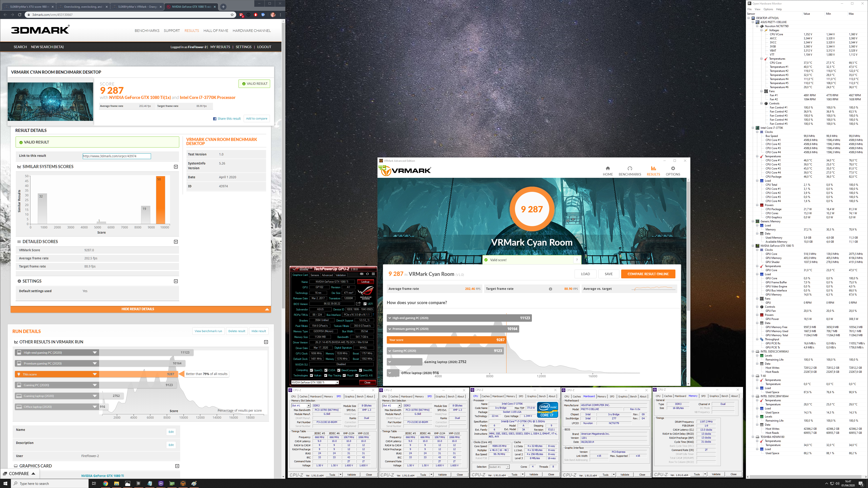The image size is (868, 488).
Task: Open the GPU-Z hamburger menu icon
Action: pos(373,274)
